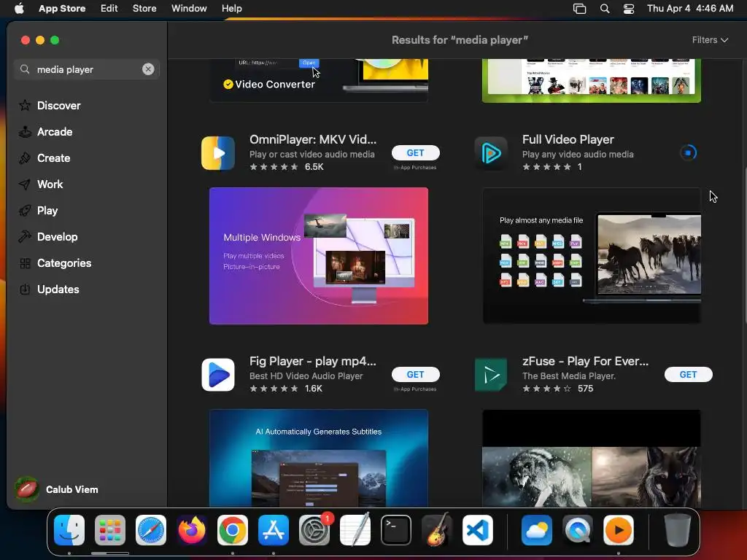Get the zFuse app
This screenshot has height=560, width=747.
tap(689, 374)
